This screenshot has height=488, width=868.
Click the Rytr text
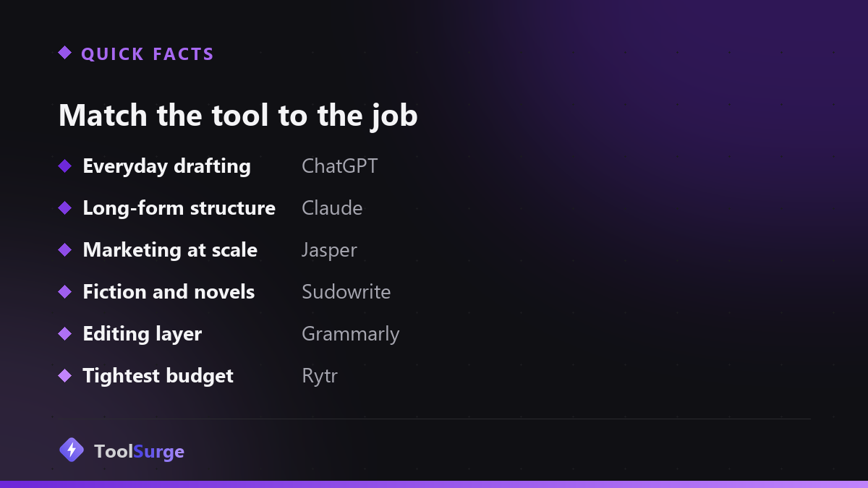point(319,377)
